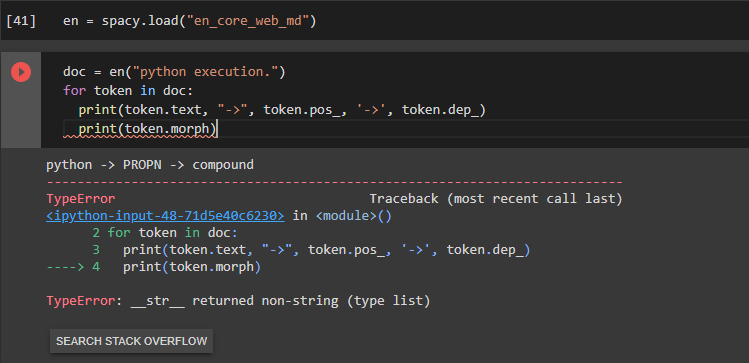Click the red TypeError heading in traceback
The height and width of the screenshot is (363, 749).
[81, 199]
